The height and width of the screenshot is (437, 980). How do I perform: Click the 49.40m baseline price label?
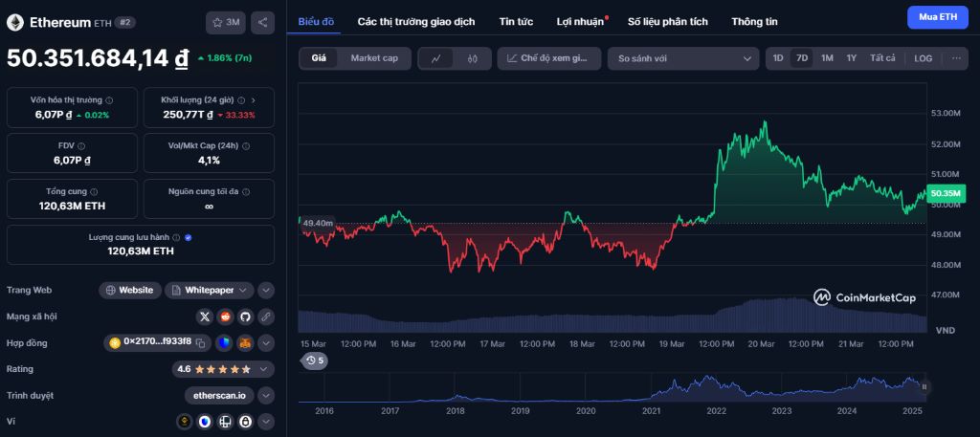point(318,223)
